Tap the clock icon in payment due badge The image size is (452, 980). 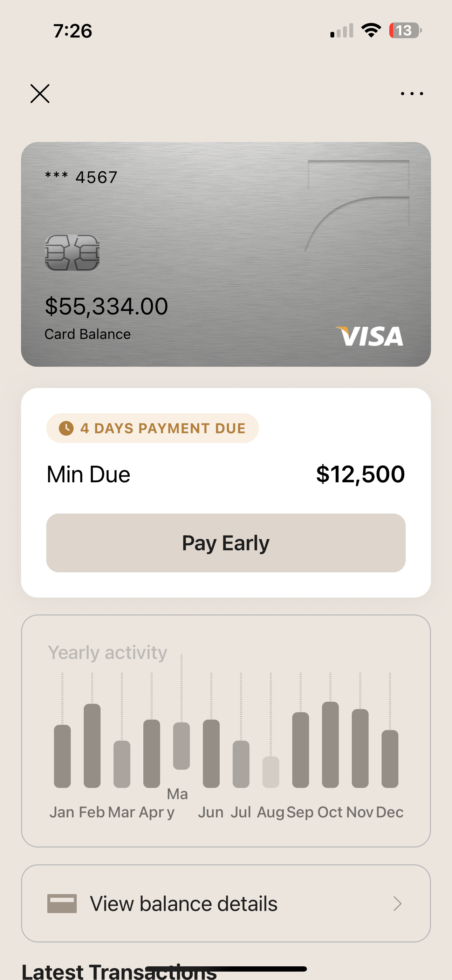click(x=66, y=428)
